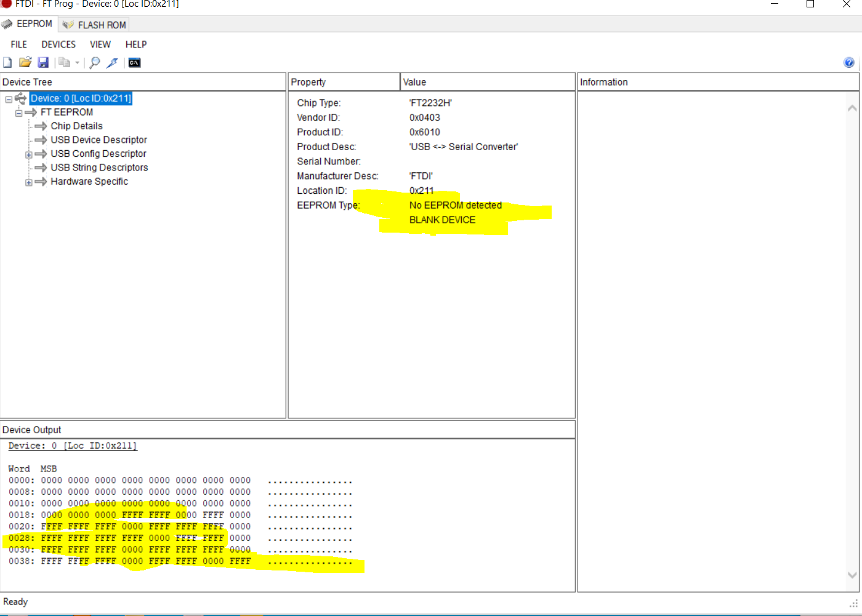Click the grayed copy toolbar icon

point(64,63)
